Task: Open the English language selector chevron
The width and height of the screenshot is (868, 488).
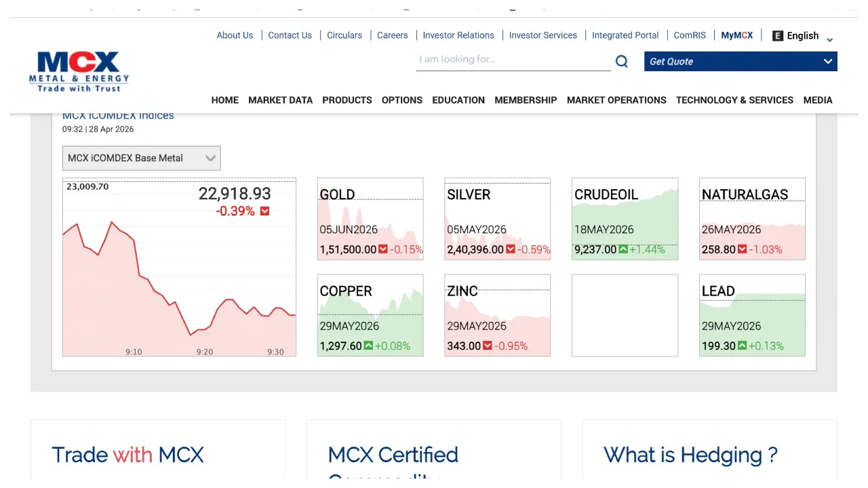Action: [x=829, y=39]
